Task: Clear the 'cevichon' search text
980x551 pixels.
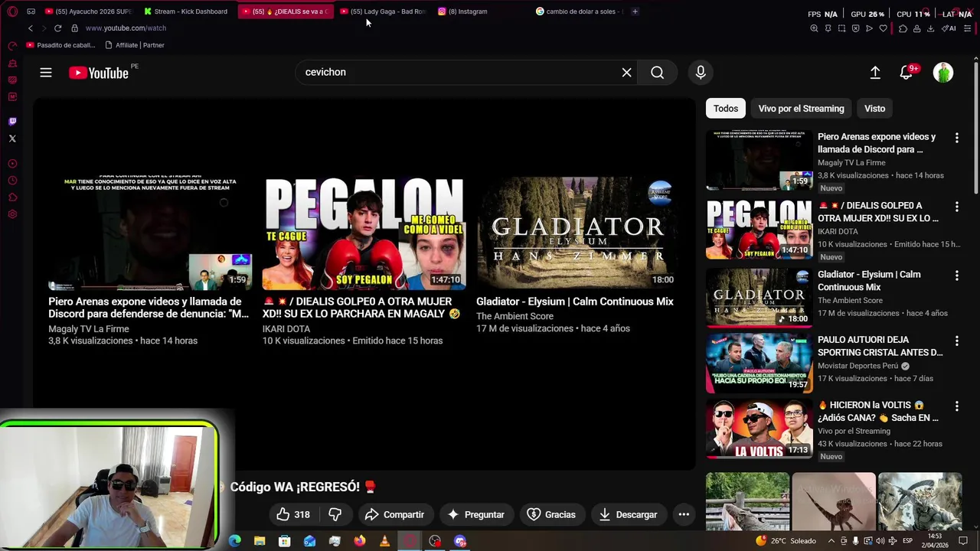Action: point(626,72)
